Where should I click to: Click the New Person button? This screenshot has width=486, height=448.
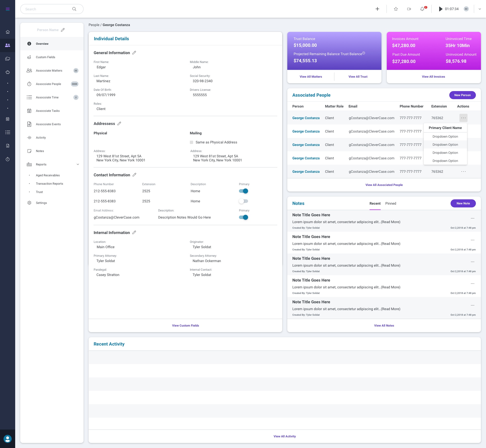point(462,95)
